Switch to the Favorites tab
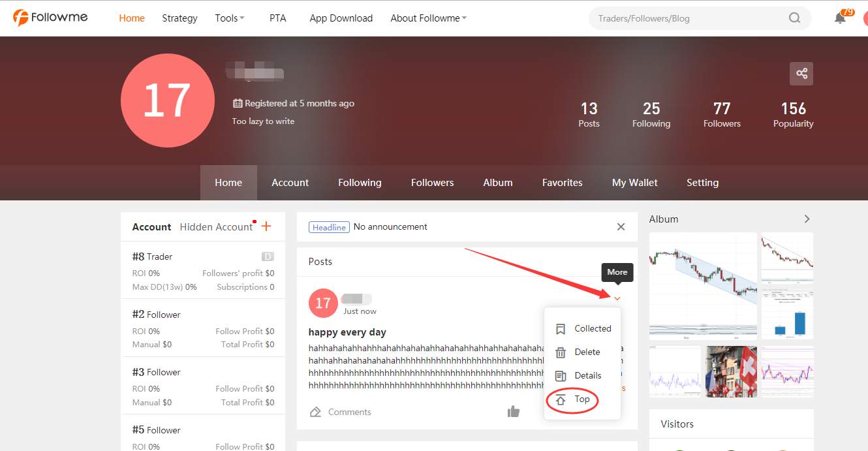The height and width of the screenshot is (451, 868). click(x=563, y=183)
